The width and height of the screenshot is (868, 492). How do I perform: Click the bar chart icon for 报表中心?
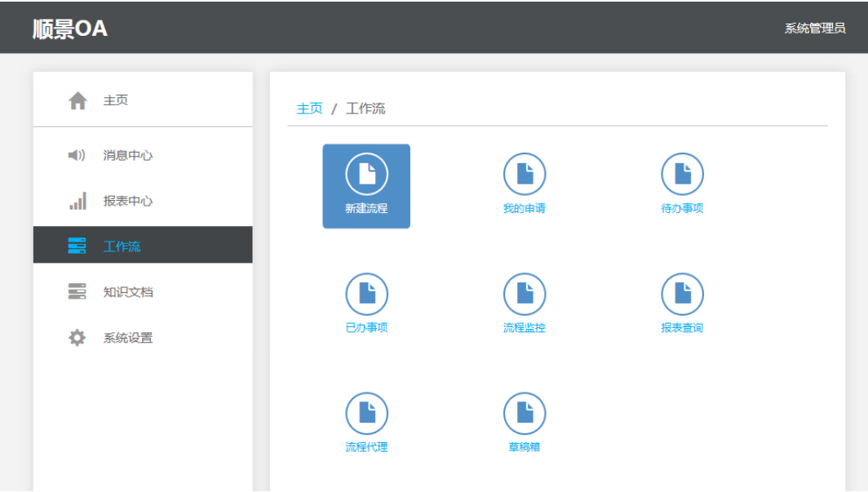click(77, 201)
